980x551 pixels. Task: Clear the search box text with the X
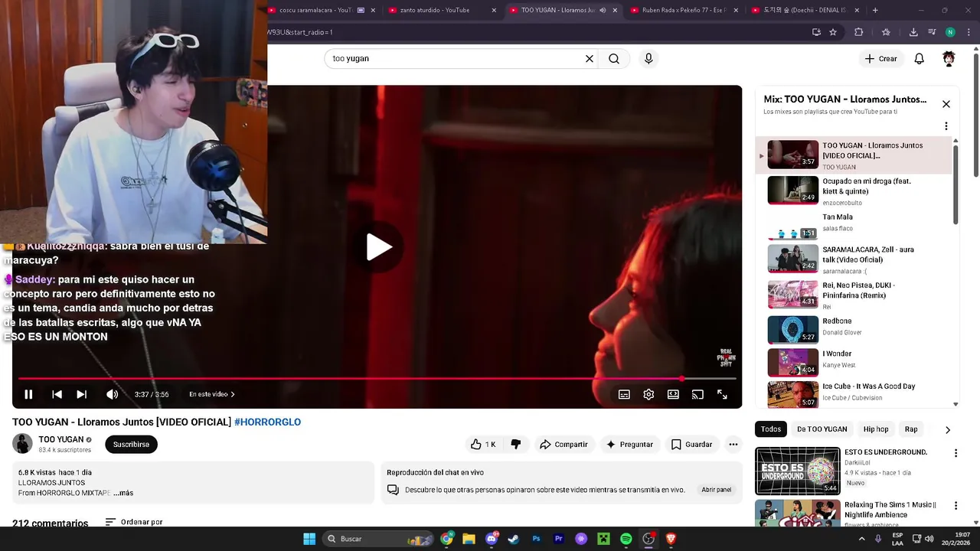(x=590, y=59)
